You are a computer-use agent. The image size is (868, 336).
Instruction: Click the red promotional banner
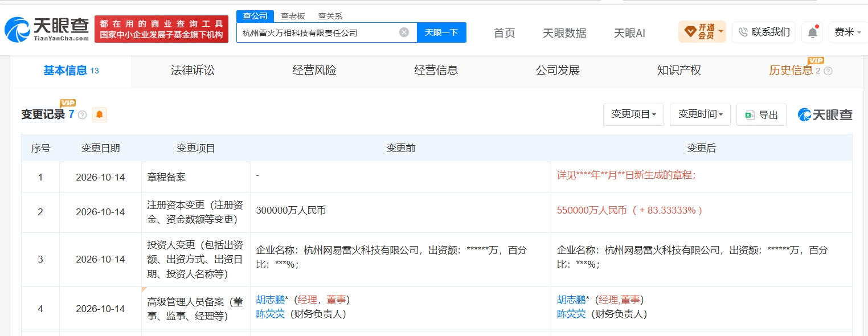161,29
